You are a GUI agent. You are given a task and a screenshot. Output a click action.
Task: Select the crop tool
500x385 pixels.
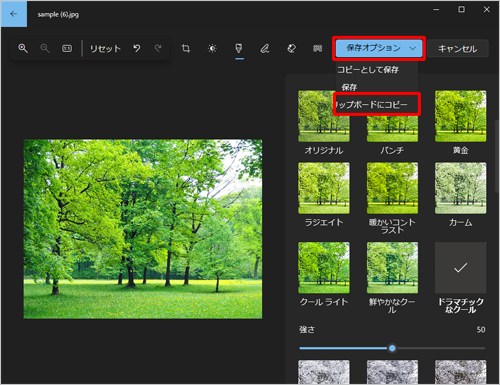click(x=186, y=49)
